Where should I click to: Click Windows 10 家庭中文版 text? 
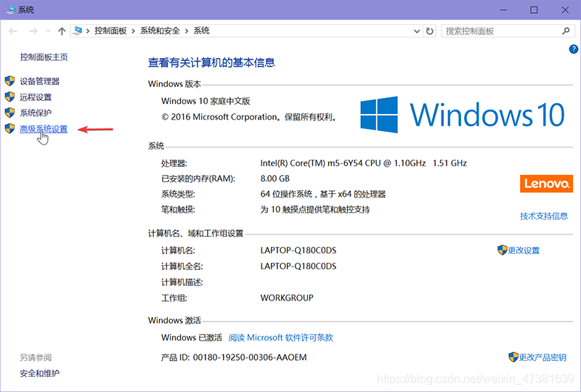pos(206,101)
